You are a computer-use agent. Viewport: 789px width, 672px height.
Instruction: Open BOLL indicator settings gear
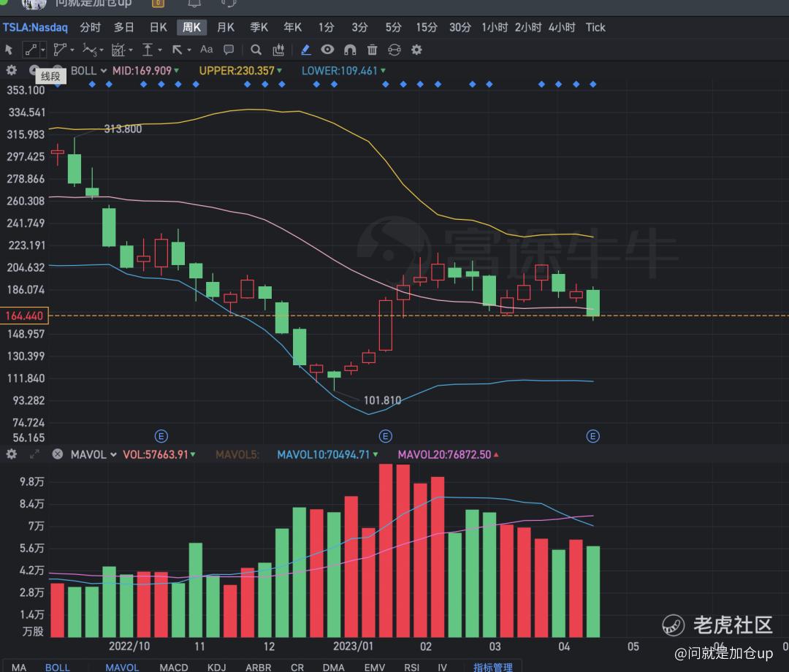(11, 70)
